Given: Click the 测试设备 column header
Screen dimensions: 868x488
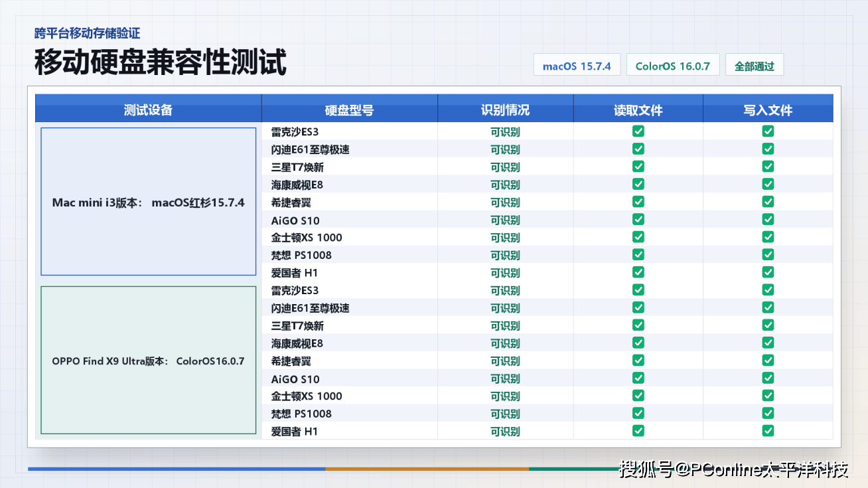Looking at the screenshot, I should point(148,109).
